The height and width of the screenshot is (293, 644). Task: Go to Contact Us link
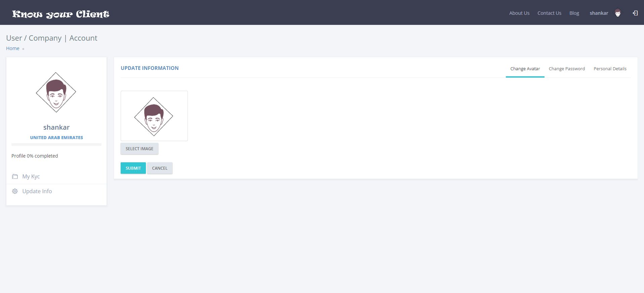pos(549,13)
